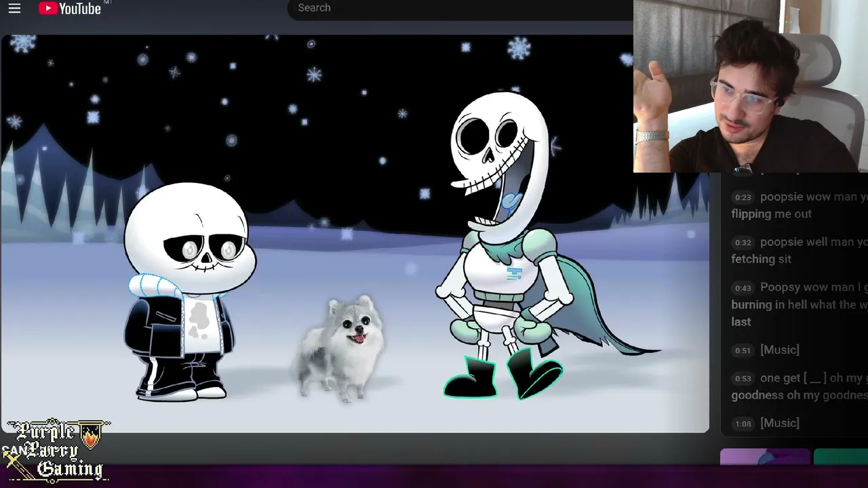
Task: Select the transcript word "last"
Action: (741, 322)
